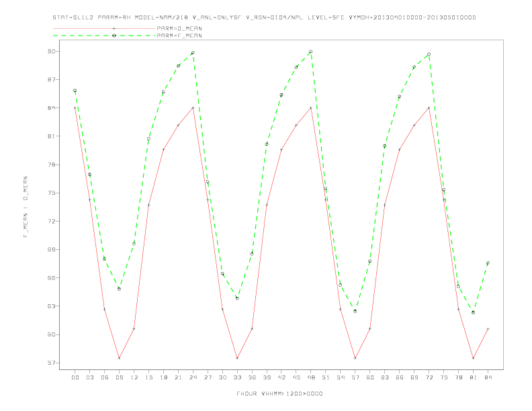Click the PARM=O_MEAN legend label
Viewport: 532px width, 411px height.
coord(179,28)
